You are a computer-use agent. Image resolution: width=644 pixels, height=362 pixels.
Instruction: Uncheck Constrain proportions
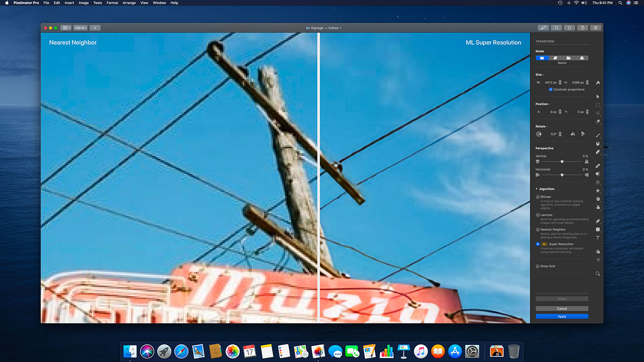(550, 90)
